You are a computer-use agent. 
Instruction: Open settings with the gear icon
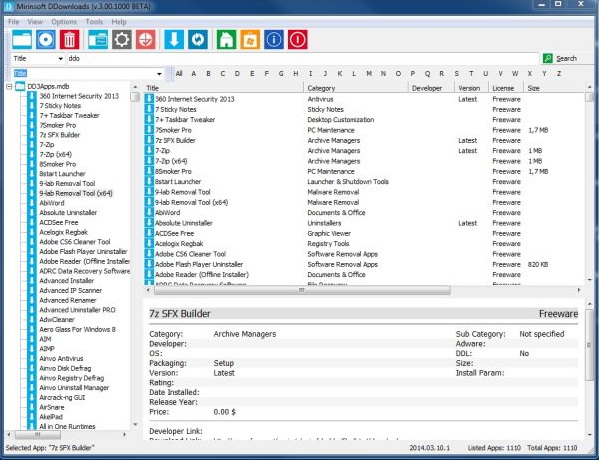[122, 39]
